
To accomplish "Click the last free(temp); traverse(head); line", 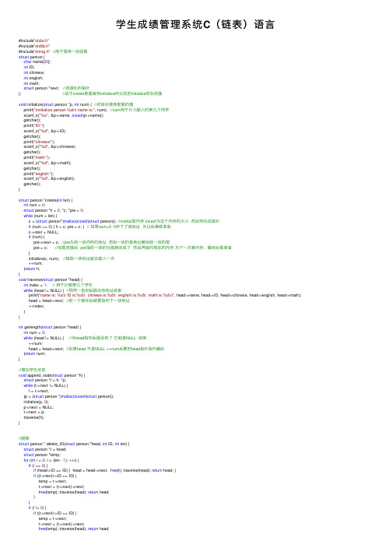I will pyautogui.click(x=74, y=529).
